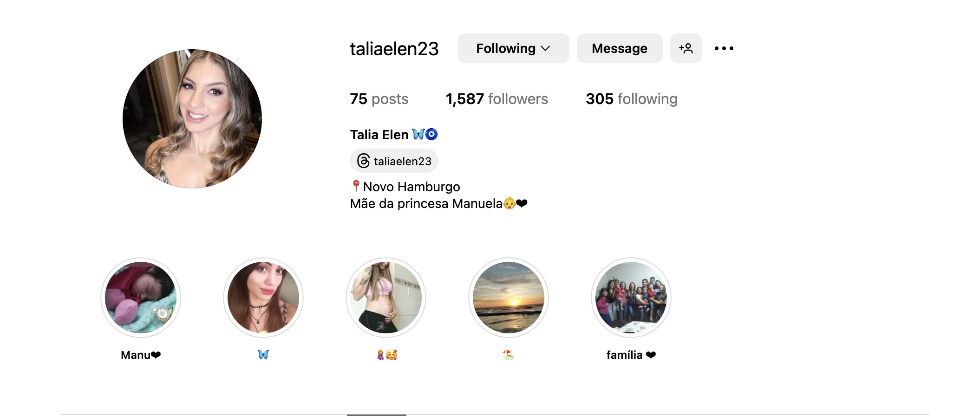Expand the Following dropdown button
The width and height of the screenshot is (980, 416).
(x=513, y=48)
